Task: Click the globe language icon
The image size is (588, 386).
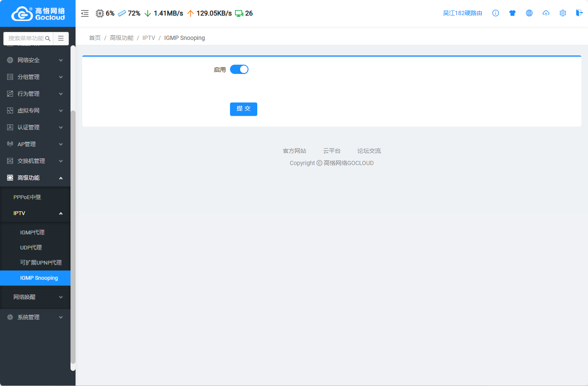Action: point(529,13)
